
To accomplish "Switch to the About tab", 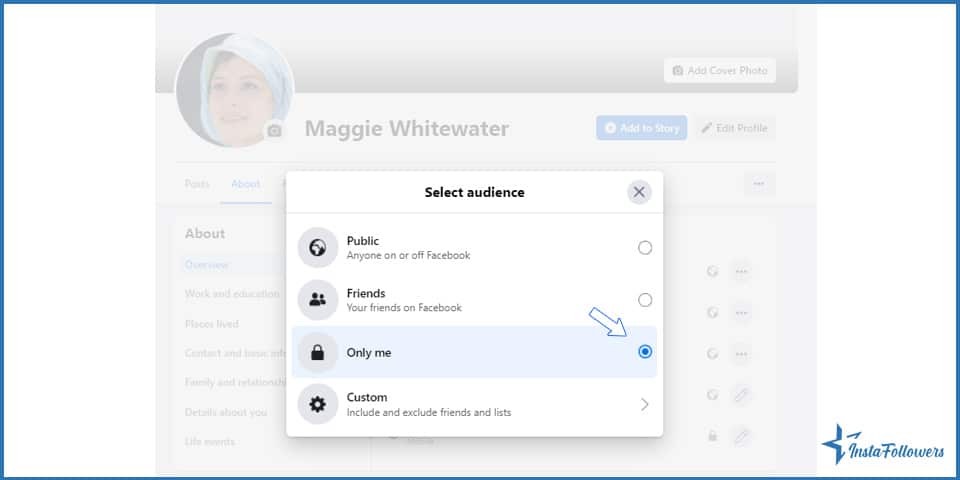I will 246,184.
